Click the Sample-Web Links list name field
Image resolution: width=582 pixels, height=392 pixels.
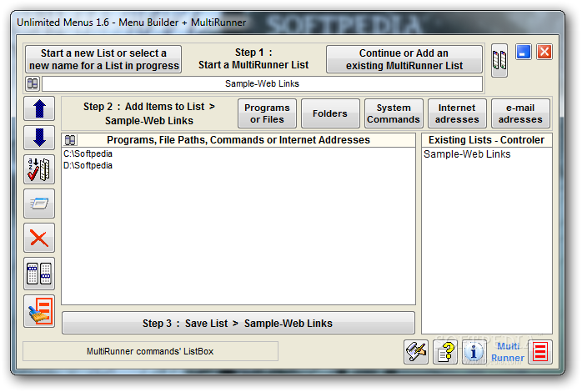click(262, 84)
